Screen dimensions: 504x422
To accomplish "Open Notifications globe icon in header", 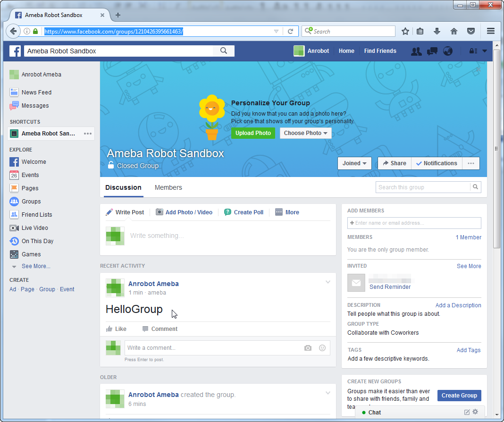I will click(x=448, y=51).
